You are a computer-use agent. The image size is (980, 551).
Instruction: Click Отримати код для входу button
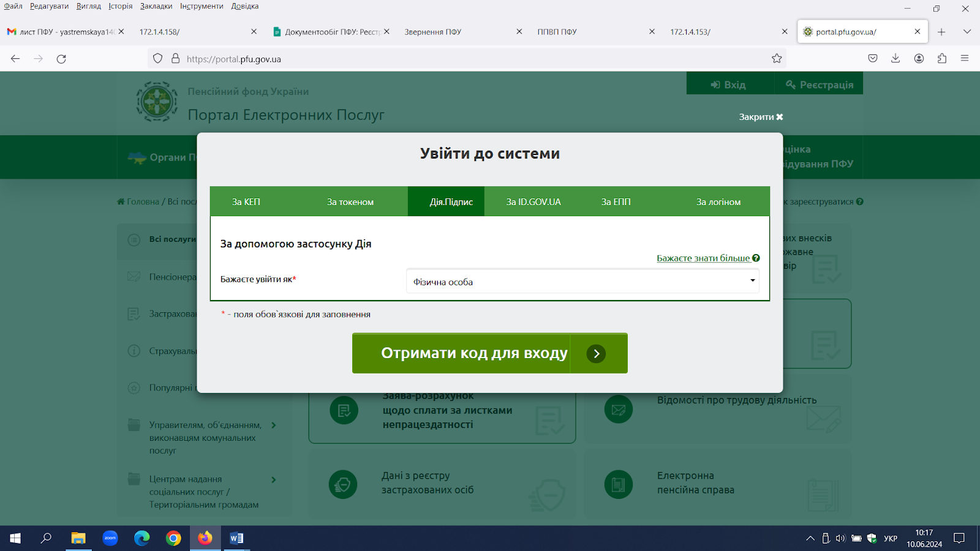tap(490, 353)
